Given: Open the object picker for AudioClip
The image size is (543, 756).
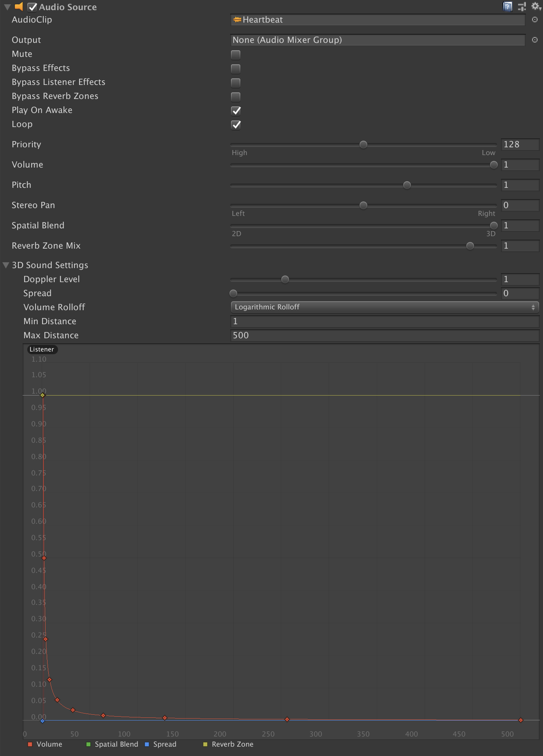Looking at the screenshot, I should (x=535, y=20).
